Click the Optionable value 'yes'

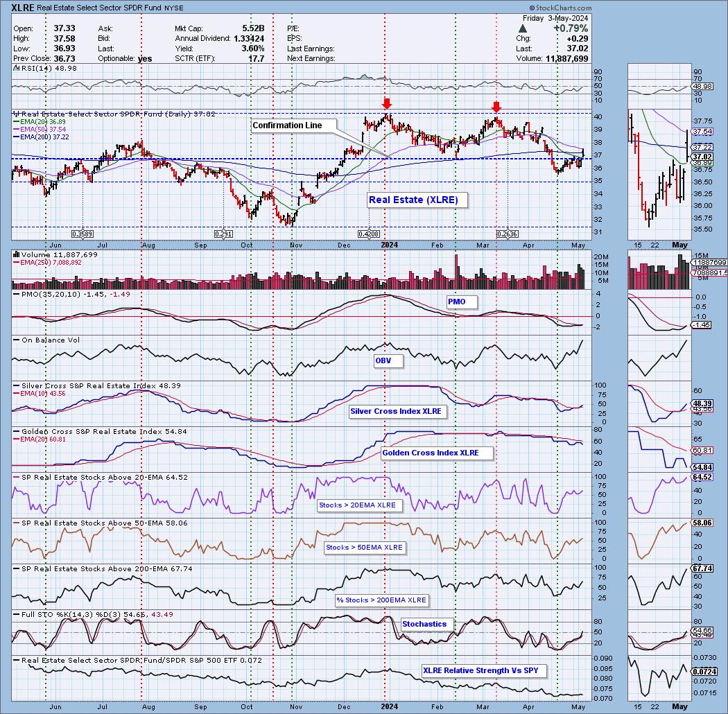pos(145,58)
